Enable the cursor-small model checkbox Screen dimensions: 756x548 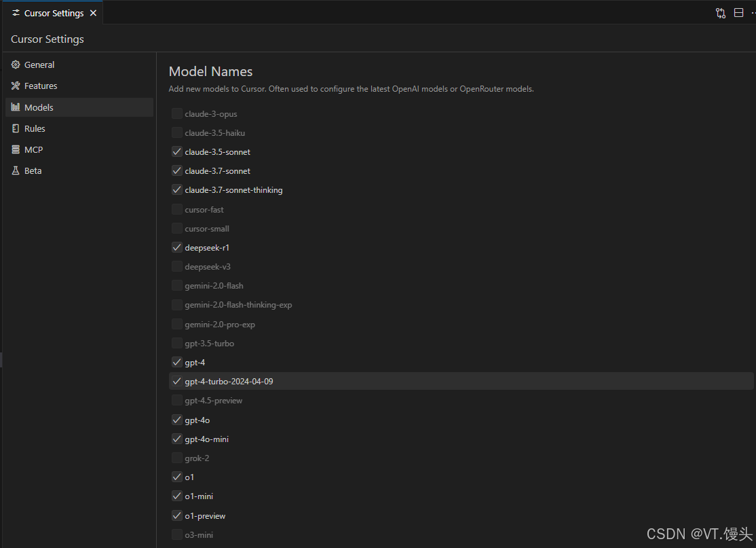(x=177, y=228)
